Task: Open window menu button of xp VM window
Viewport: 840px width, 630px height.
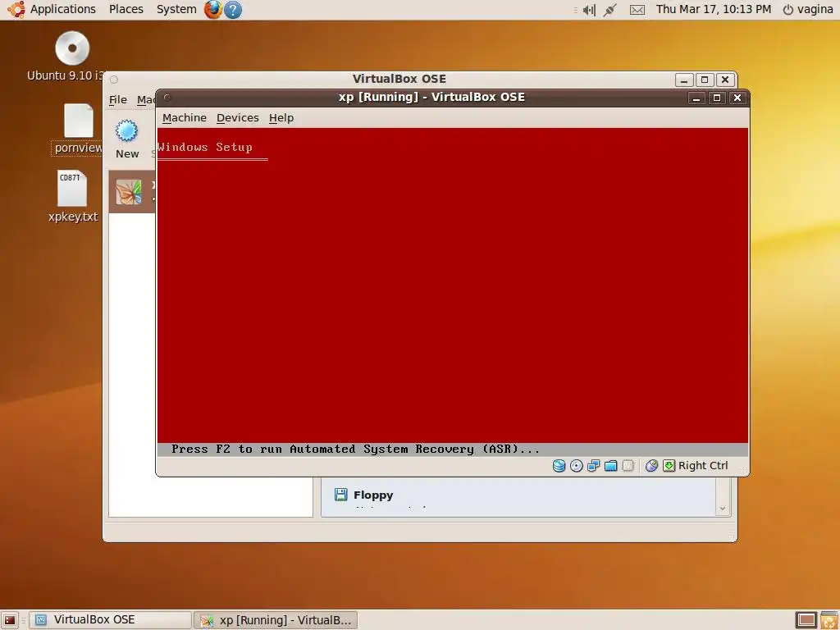Action: (167, 98)
